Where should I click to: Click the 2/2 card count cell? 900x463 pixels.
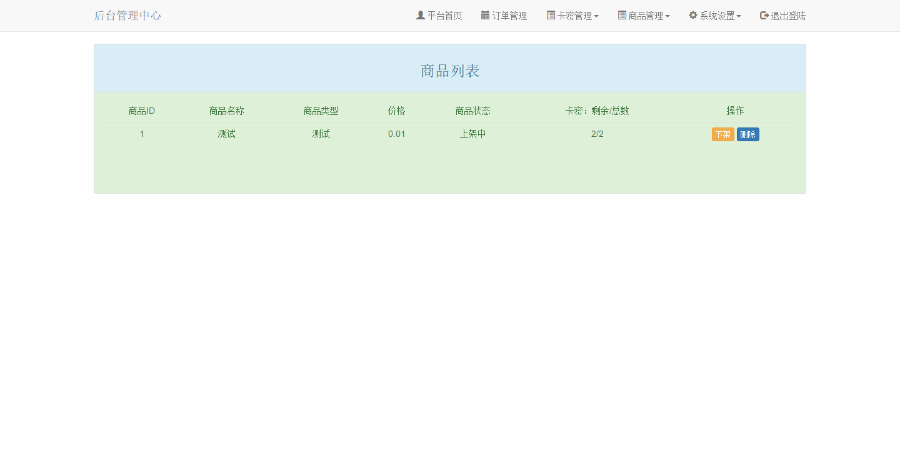pos(597,134)
